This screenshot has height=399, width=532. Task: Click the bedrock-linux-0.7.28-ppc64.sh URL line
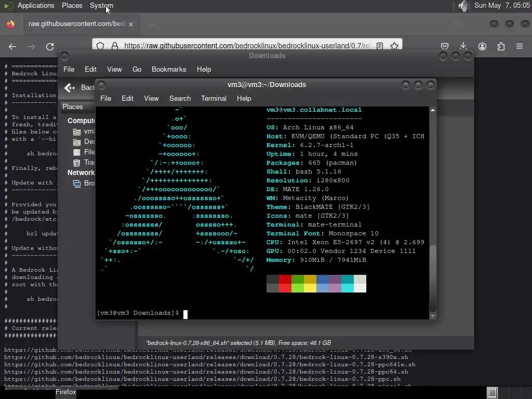pos(206,372)
